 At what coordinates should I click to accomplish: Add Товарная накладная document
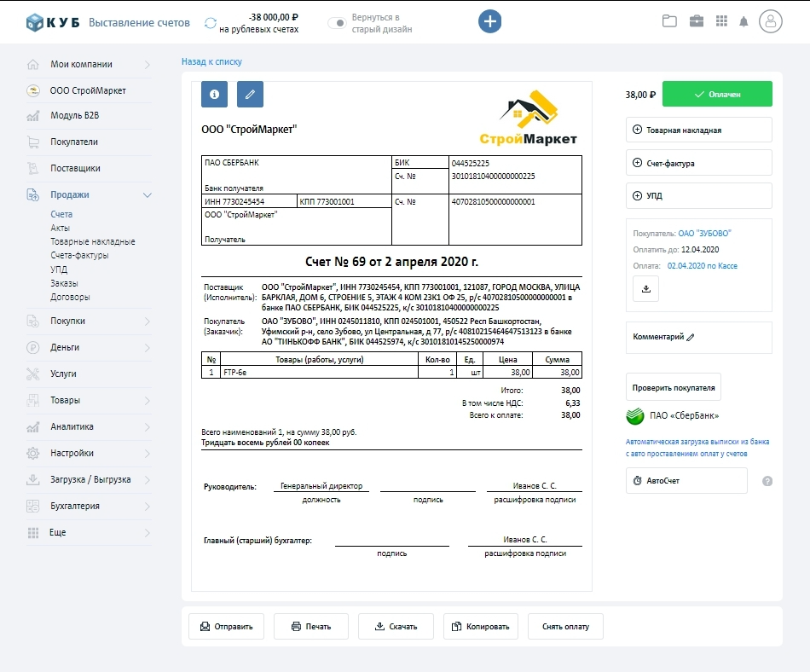tap(699, 130)
